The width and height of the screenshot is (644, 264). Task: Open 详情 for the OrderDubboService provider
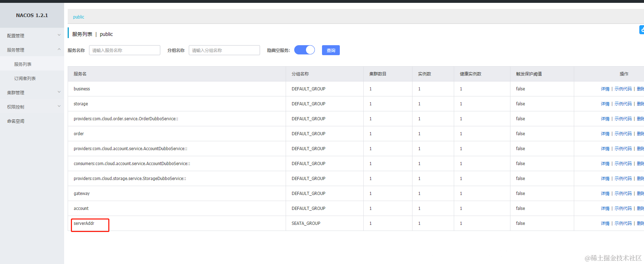tap(605, 119)
